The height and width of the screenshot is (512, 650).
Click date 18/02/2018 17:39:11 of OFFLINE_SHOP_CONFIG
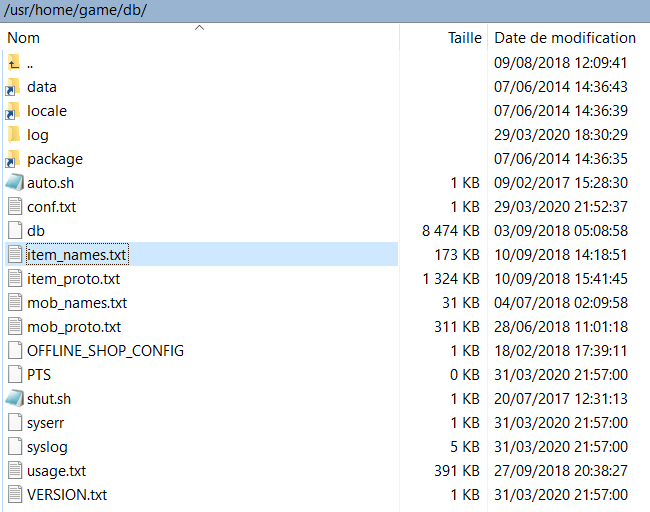561,351
